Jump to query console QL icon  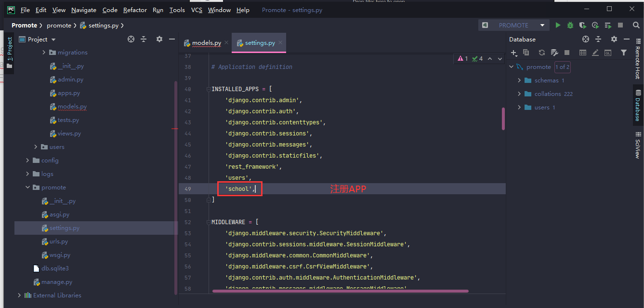click(608, 53)
